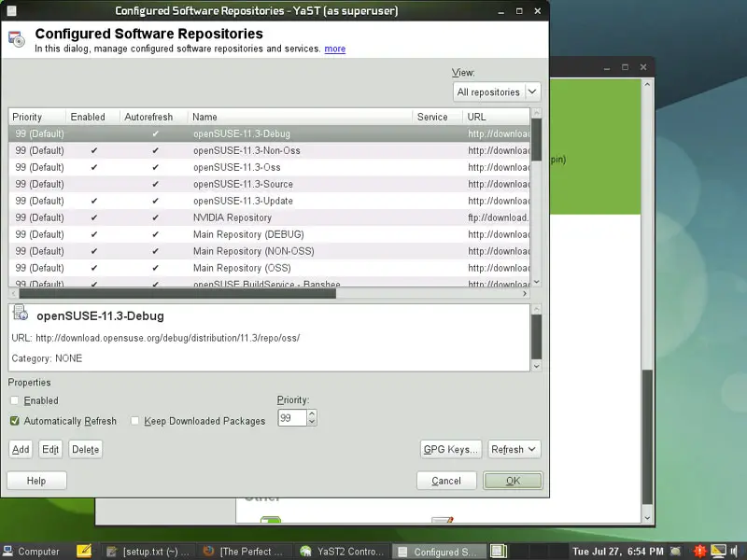Toggle the Enabled checkbox in Properties

click(x=15, y=400)
